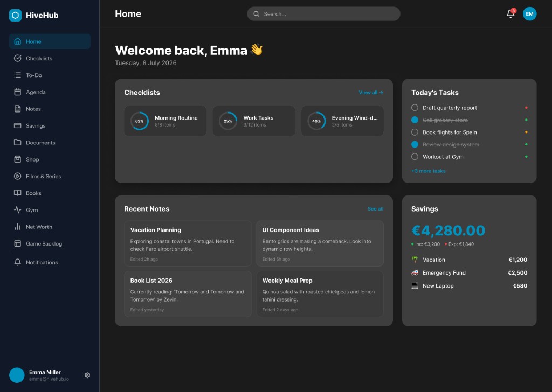Click the sidebar Notifications bell icon

[18, 263]
